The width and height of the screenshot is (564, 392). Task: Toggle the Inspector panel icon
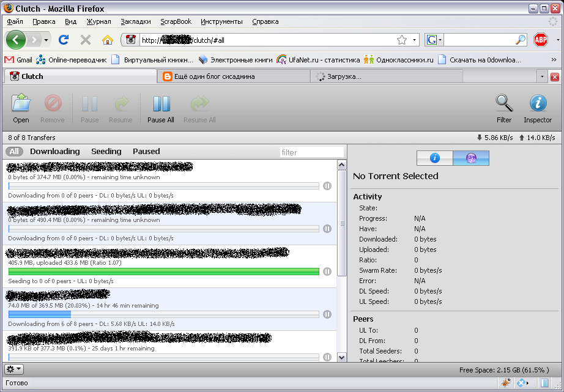538,103
